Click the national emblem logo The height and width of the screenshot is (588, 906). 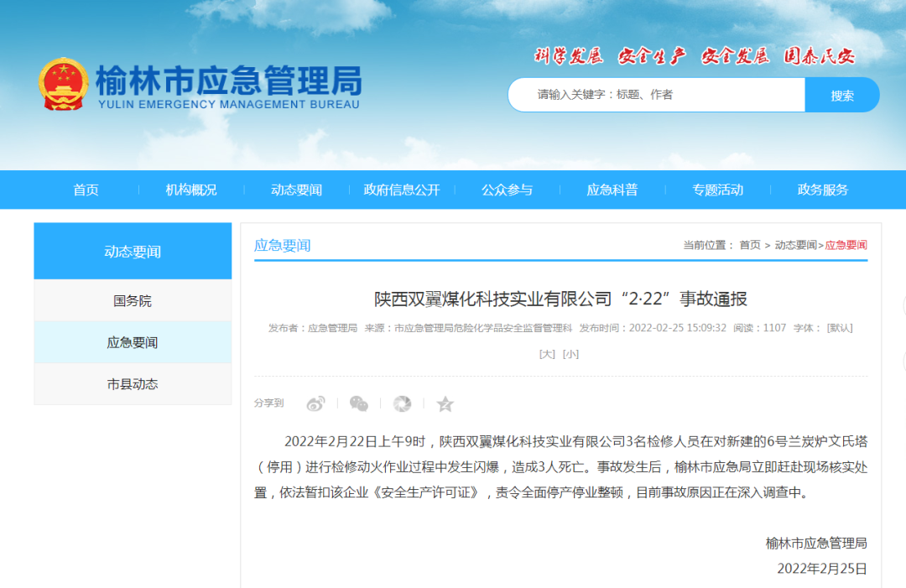(x=63, y=85)
